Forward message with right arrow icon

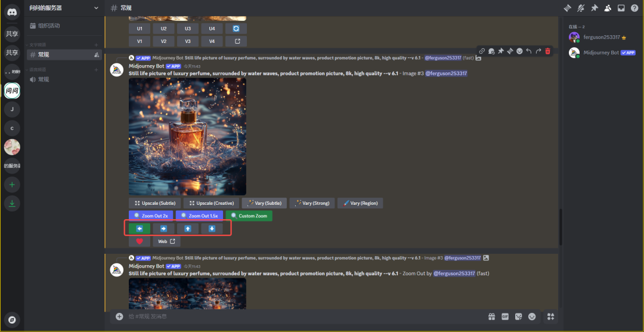click(x=538, y=51)
